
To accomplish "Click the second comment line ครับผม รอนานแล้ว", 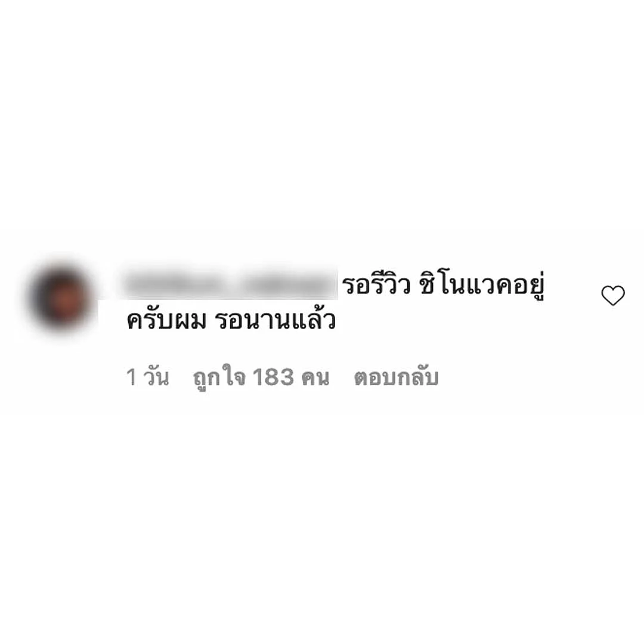I will 231,320.
